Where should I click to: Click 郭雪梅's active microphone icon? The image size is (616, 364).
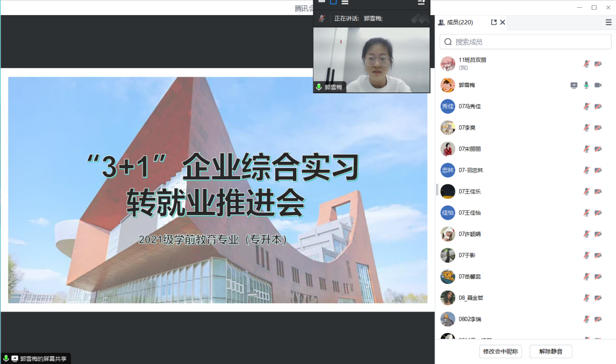tap(586, 85)
